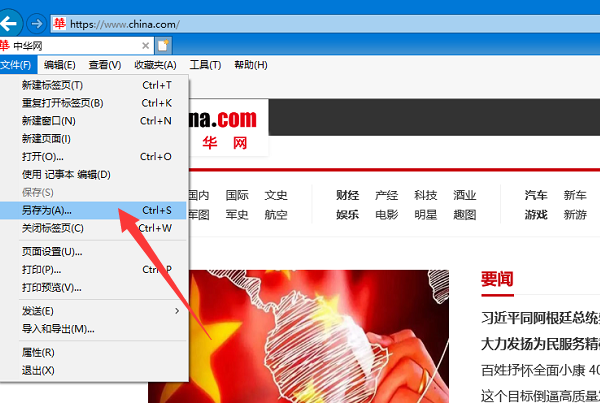600x403 pixels.
Task: Open the 编辑(E) menu
Action: (60, 65)
